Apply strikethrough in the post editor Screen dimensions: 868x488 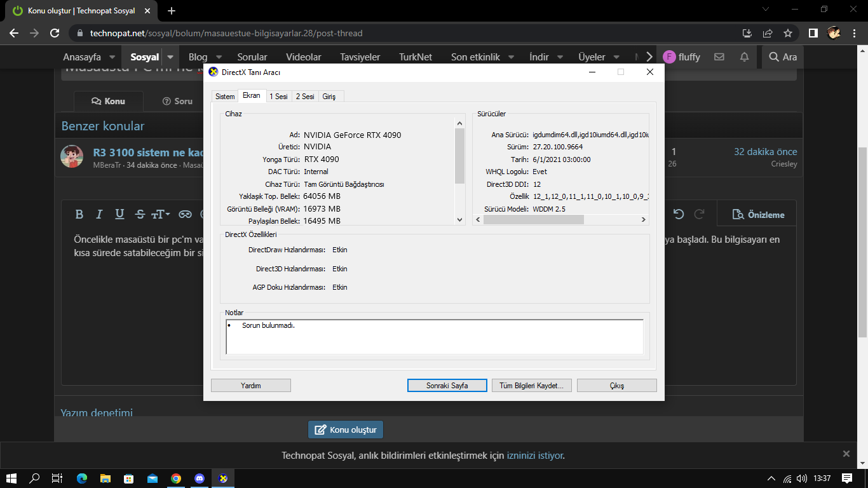click(140, 214)
